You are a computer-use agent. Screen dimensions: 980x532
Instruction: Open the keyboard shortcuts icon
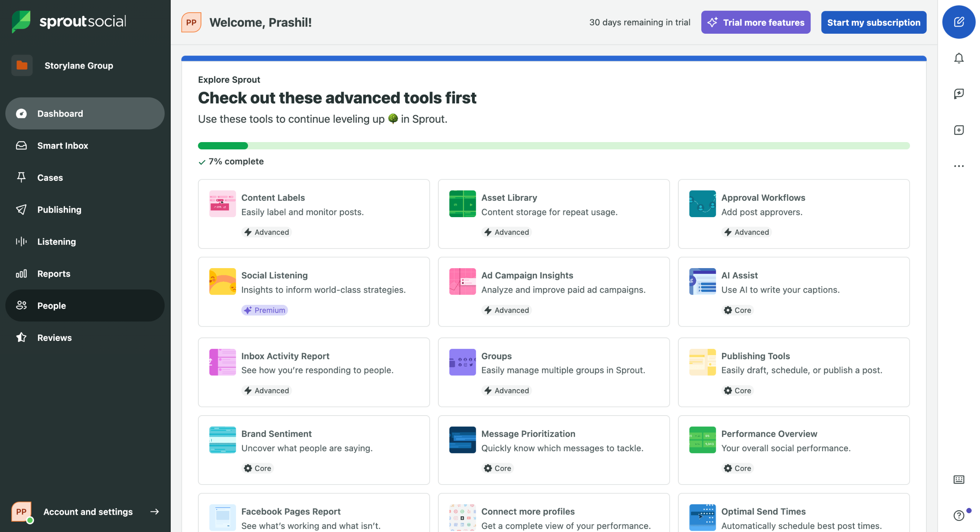pyautogui.click(x=958, y=480)
